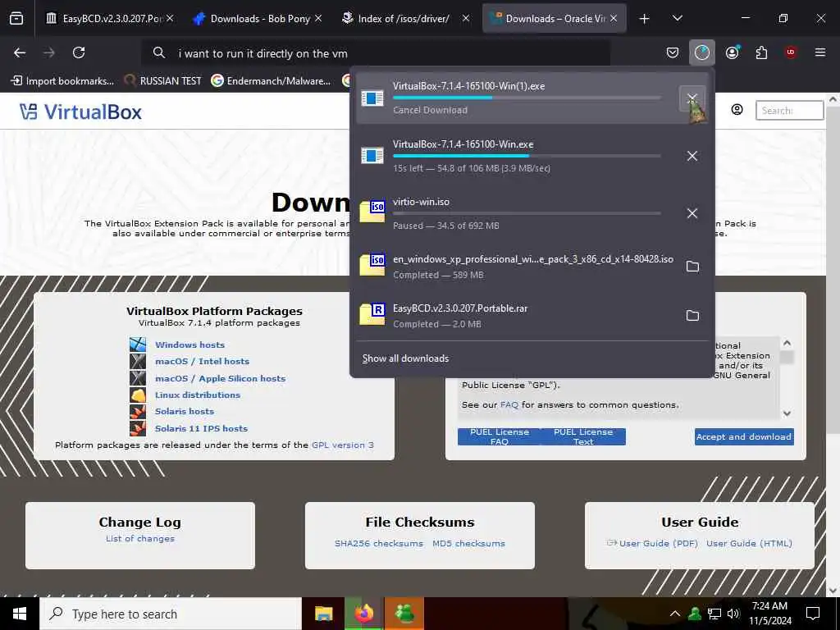Click the virtio-win.iso file icon

[x=372, y=212]
